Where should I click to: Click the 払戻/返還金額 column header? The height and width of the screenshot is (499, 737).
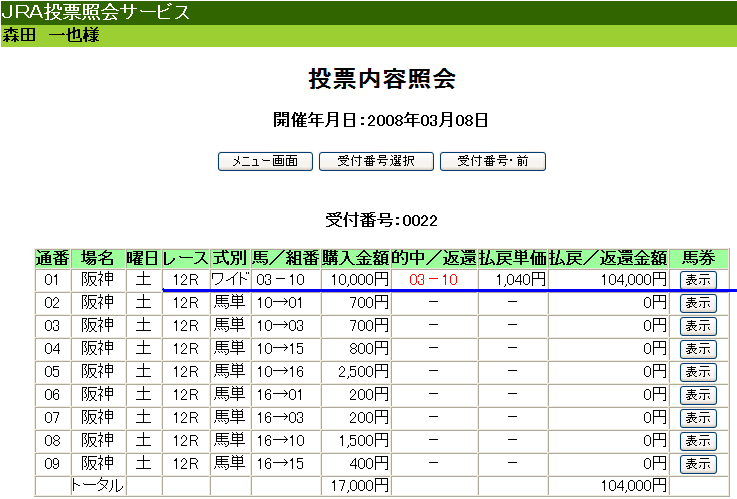pos(608,258)
